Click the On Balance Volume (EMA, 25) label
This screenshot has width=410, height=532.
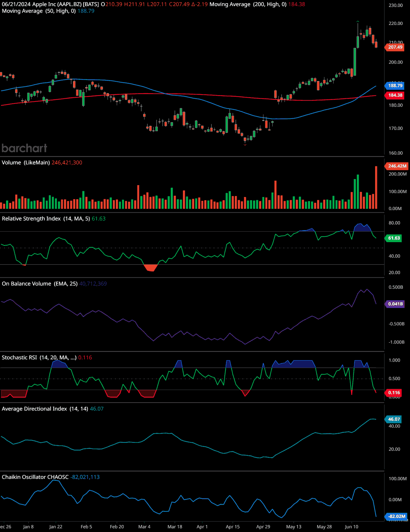pos(40,283)
